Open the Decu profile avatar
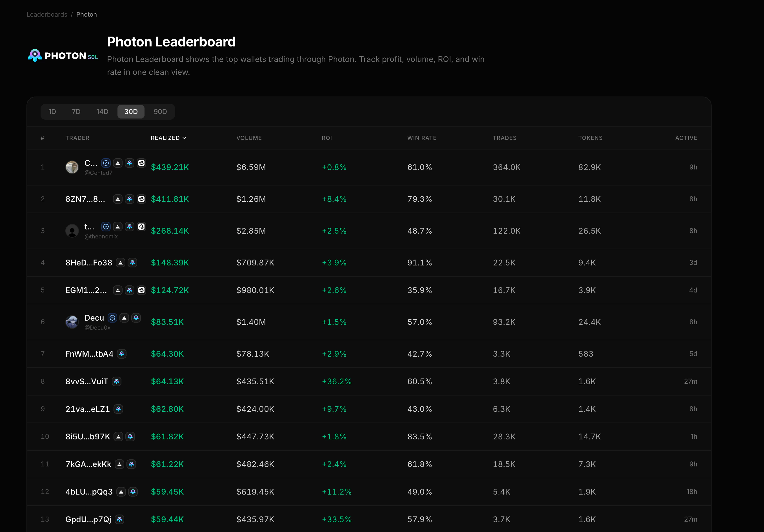 72,322
